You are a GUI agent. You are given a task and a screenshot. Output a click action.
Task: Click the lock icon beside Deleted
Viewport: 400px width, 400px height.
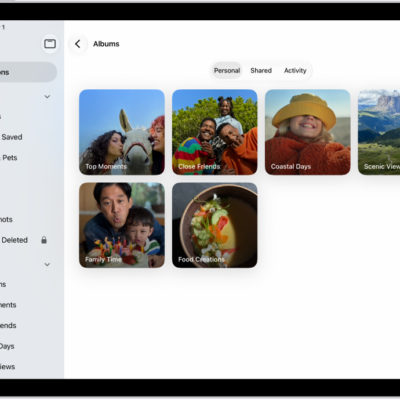[x=44, y=240]
